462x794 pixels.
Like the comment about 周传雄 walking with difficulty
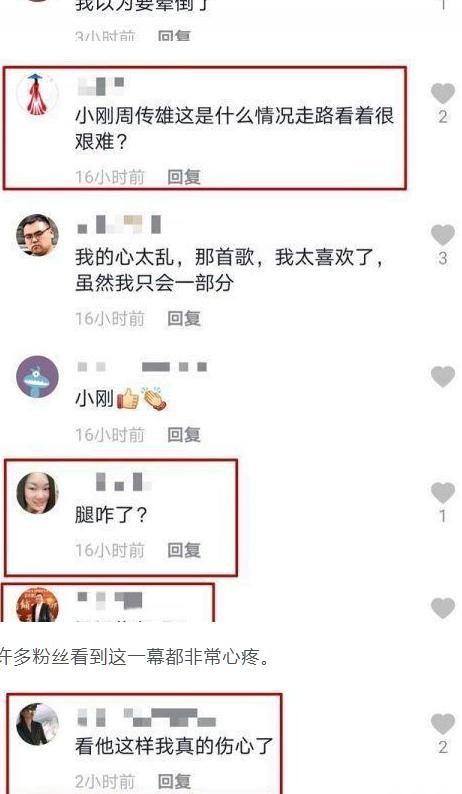click(443, 94)
